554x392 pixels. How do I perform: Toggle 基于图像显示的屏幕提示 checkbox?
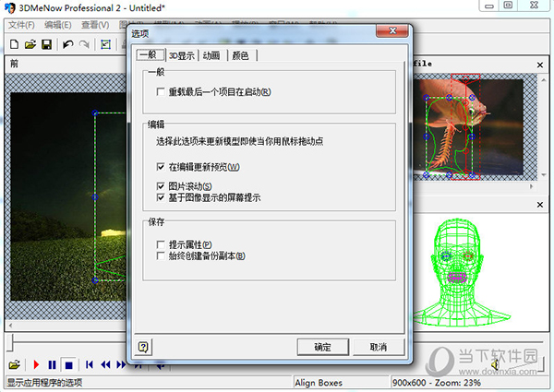(161, 197)
